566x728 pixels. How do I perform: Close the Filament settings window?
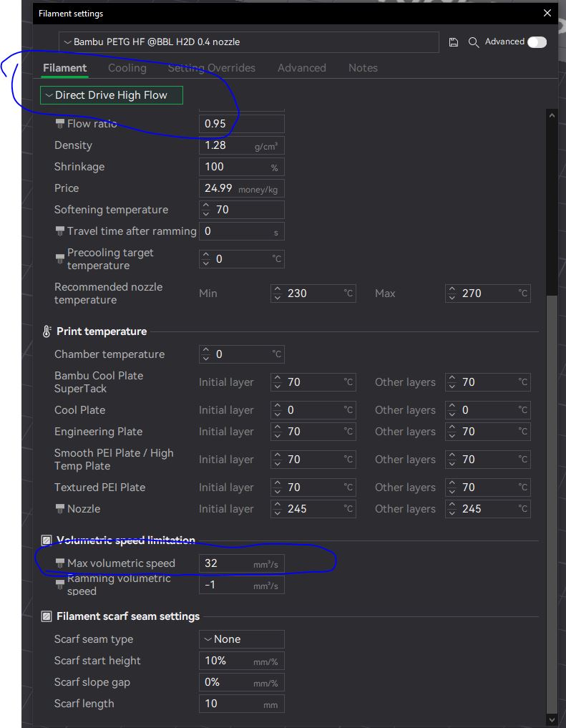(547, 13)
